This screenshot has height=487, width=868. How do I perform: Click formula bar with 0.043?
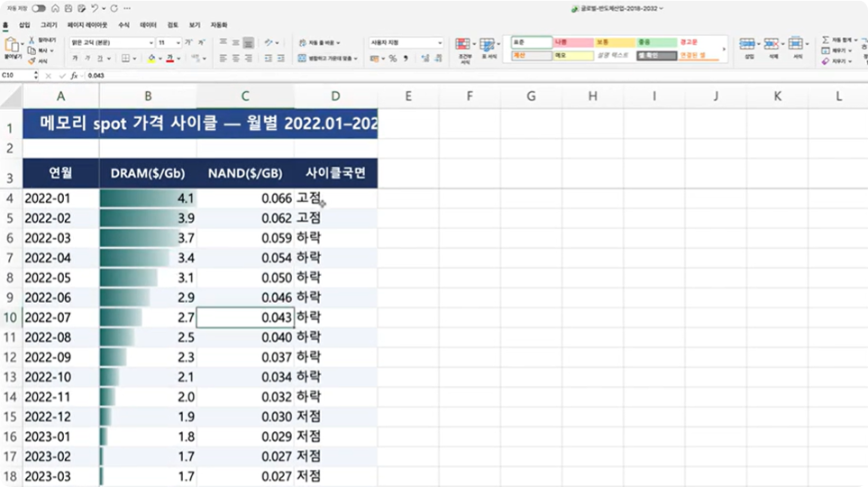476,76
